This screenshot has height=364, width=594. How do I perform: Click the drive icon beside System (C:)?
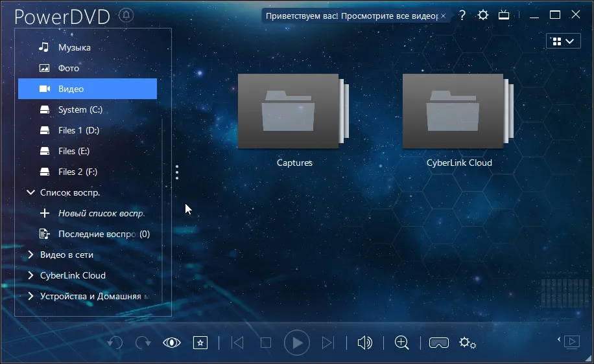point(45,109)
